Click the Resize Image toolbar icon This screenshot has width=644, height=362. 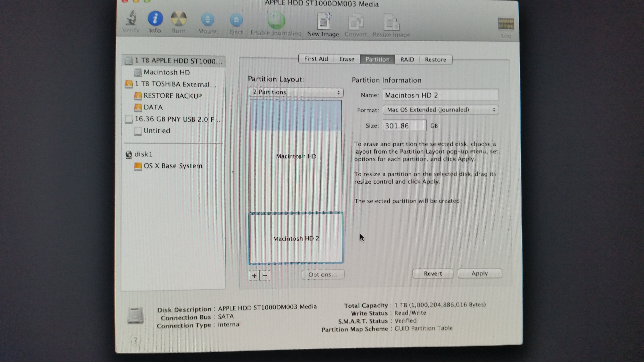tap(391, 23)
